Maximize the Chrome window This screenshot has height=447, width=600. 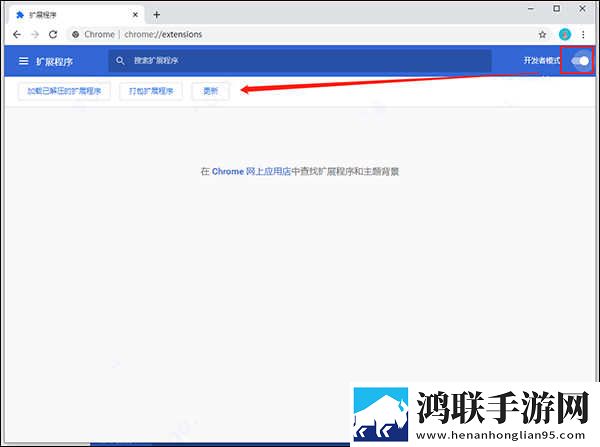tap(557, 8)
